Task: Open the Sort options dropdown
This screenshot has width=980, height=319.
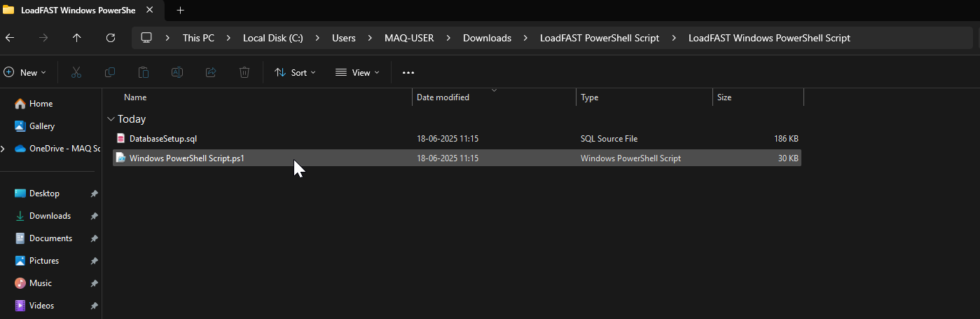Action: 295,72
